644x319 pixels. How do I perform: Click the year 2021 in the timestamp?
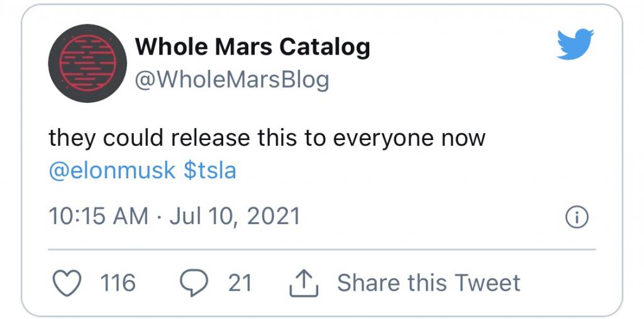point(274,217)
